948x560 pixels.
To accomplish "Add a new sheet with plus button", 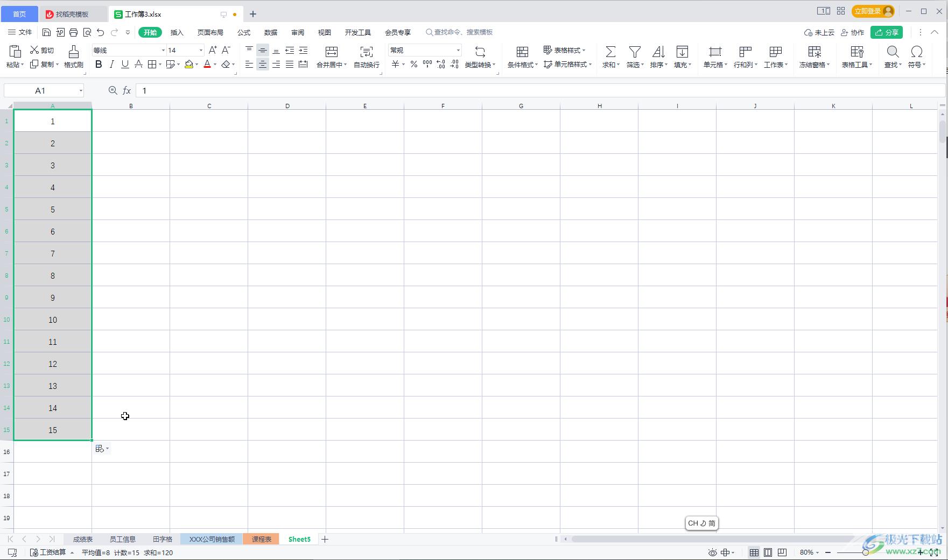I will point(325,539).
